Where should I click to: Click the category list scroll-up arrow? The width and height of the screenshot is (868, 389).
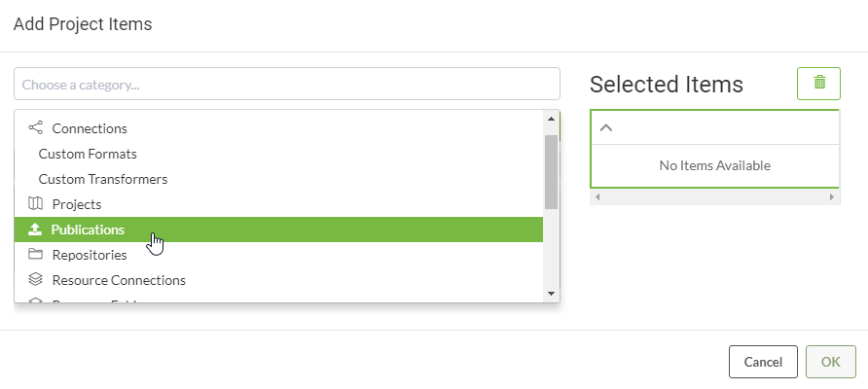point(551,118)
